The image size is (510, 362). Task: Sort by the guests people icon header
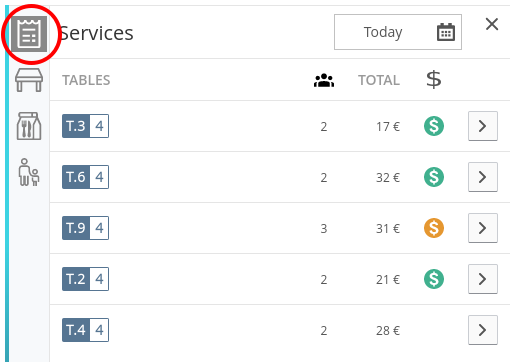tap(324, 80)
